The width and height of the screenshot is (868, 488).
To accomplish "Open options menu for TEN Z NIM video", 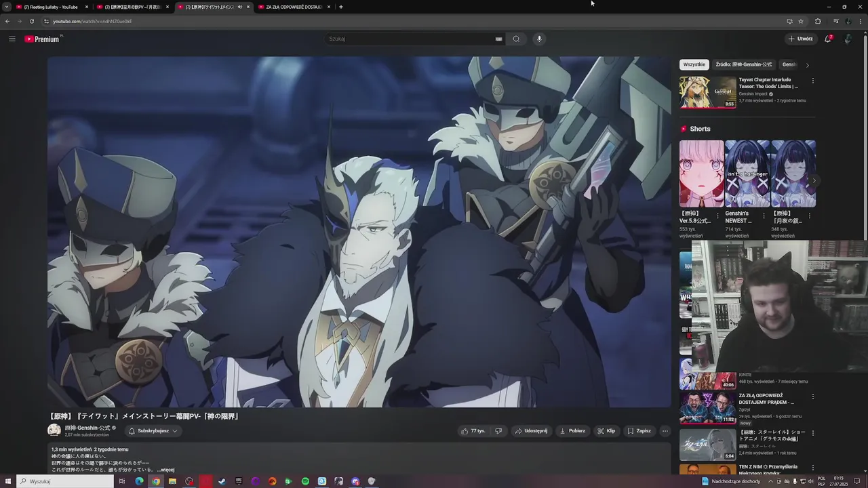I will tap(813, 468).
